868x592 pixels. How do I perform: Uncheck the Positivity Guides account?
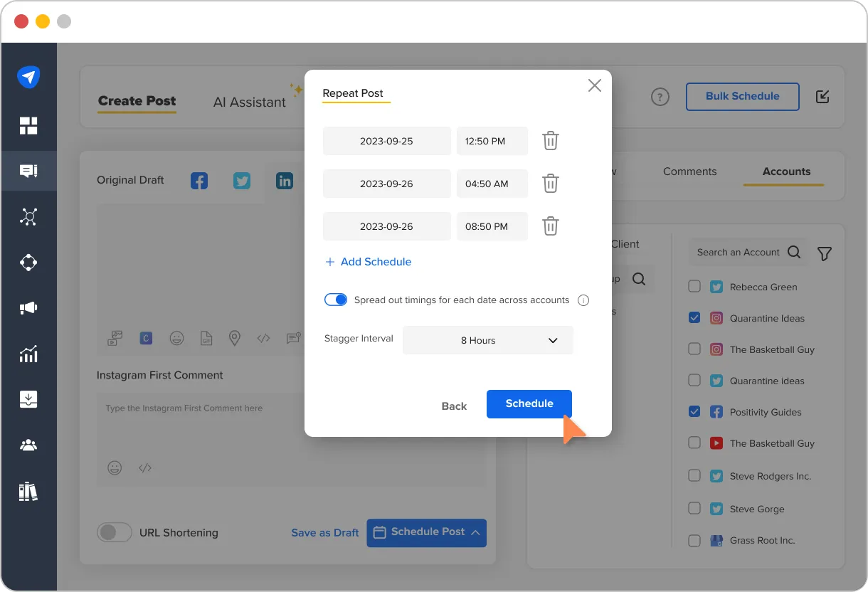(694, 412)
